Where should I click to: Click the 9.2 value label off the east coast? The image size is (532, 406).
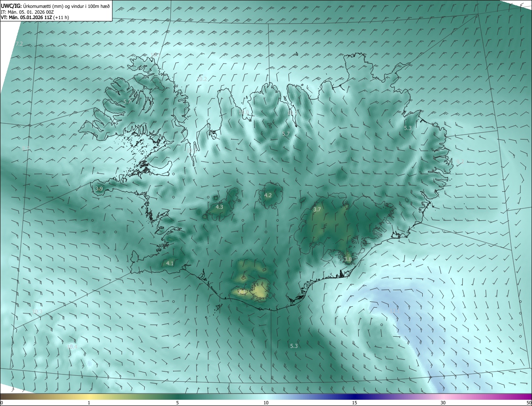(x=460, y=161)
